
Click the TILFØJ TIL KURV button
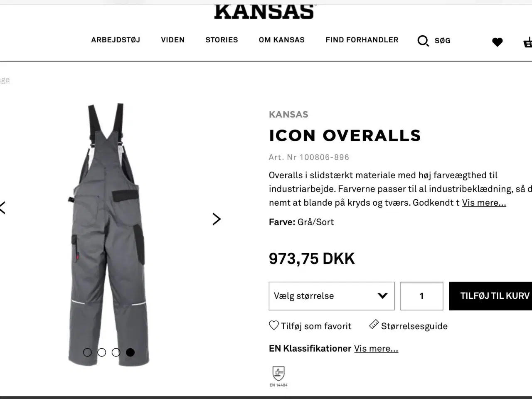[490, 296]
